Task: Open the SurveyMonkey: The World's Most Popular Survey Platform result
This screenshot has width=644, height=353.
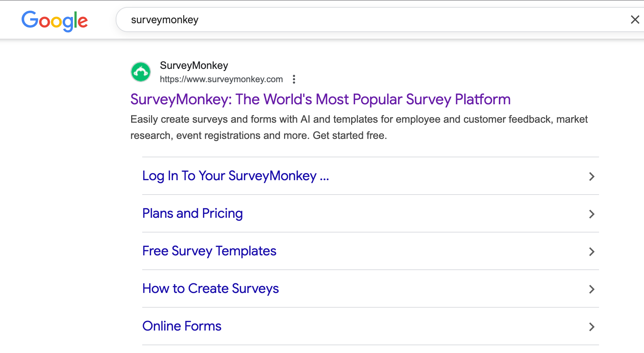Action: pyautogui.click(x=320, y=99)
